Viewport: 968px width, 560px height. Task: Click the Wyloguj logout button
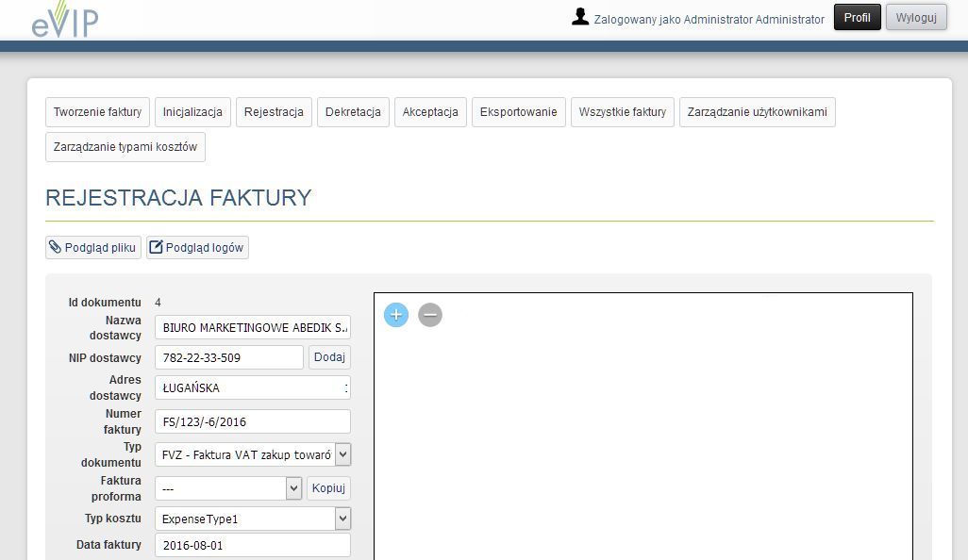click(x=915, y=18)
